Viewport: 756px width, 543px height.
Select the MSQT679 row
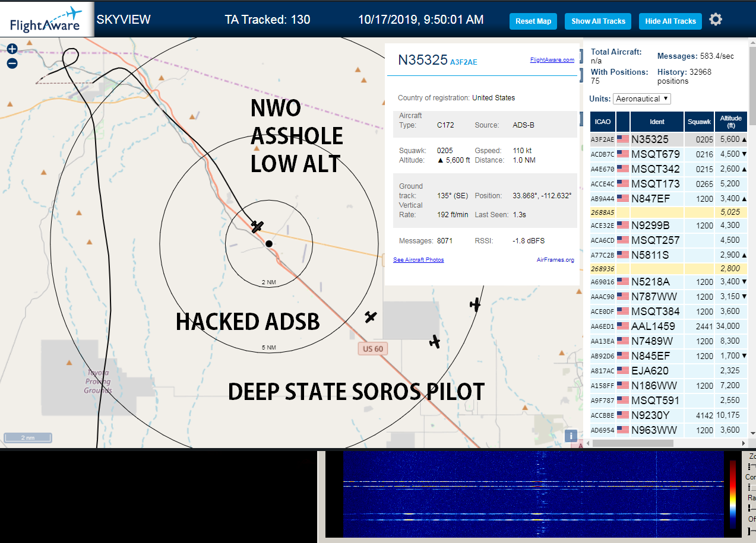click(x=669, y=154)
